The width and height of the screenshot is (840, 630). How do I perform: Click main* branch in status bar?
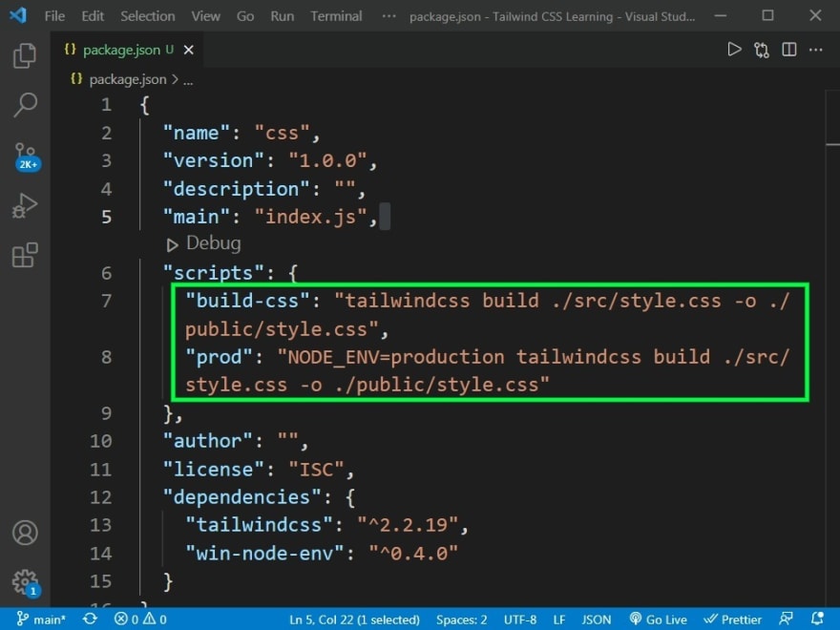[41, 619]
